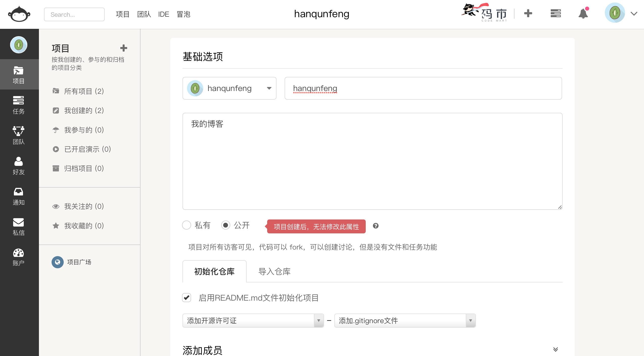The image size is (644, 356).
Task: Open the 任务 tasks sidebar icon
Action: (x=18, y=105)
